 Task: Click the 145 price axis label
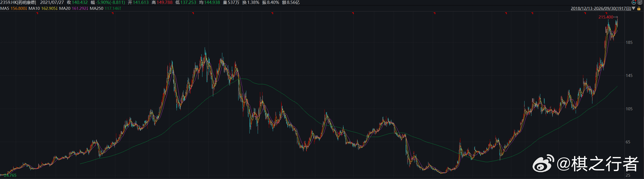(629, 76)
